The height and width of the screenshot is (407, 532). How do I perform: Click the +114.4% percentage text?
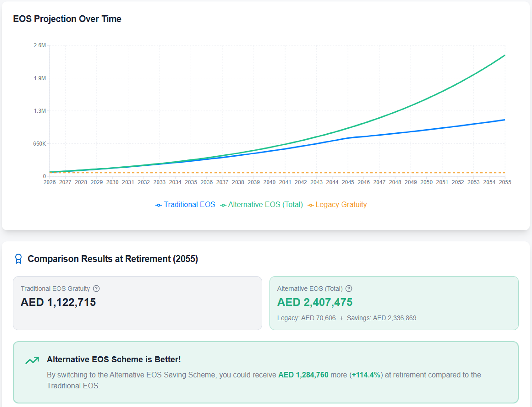pos(366,375)
